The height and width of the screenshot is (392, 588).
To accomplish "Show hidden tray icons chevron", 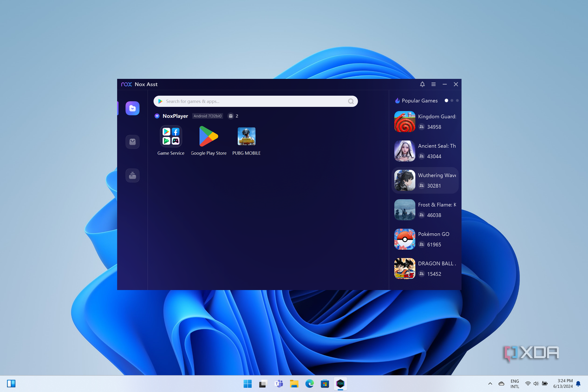I will [490, 384].
